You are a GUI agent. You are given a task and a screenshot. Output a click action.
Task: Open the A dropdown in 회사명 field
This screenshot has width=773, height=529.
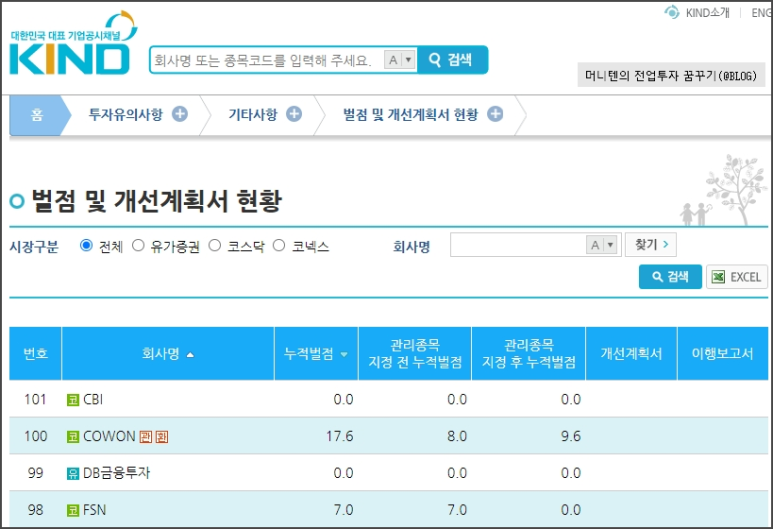602,245
